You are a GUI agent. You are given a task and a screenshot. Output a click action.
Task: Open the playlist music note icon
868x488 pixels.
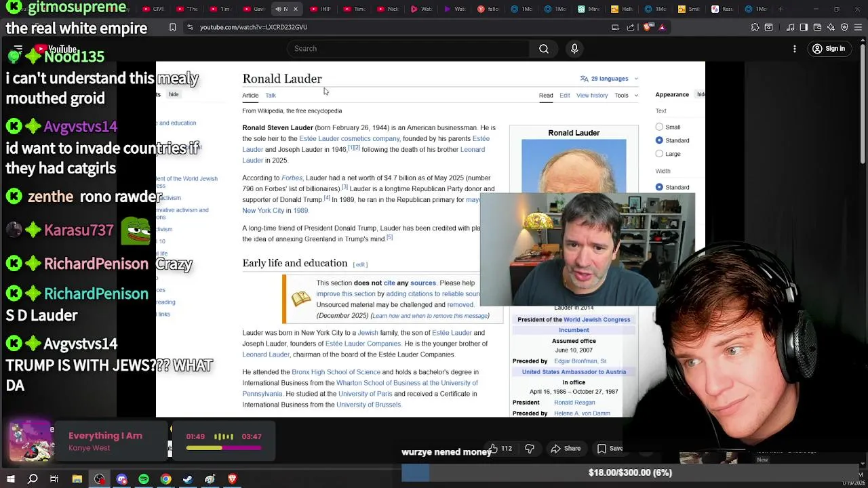coord(791,27)
